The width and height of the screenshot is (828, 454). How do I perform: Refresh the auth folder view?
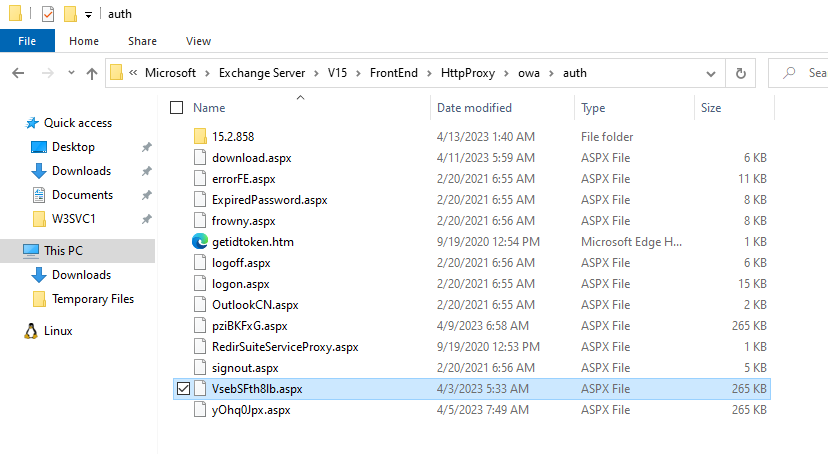coord(741,73)
